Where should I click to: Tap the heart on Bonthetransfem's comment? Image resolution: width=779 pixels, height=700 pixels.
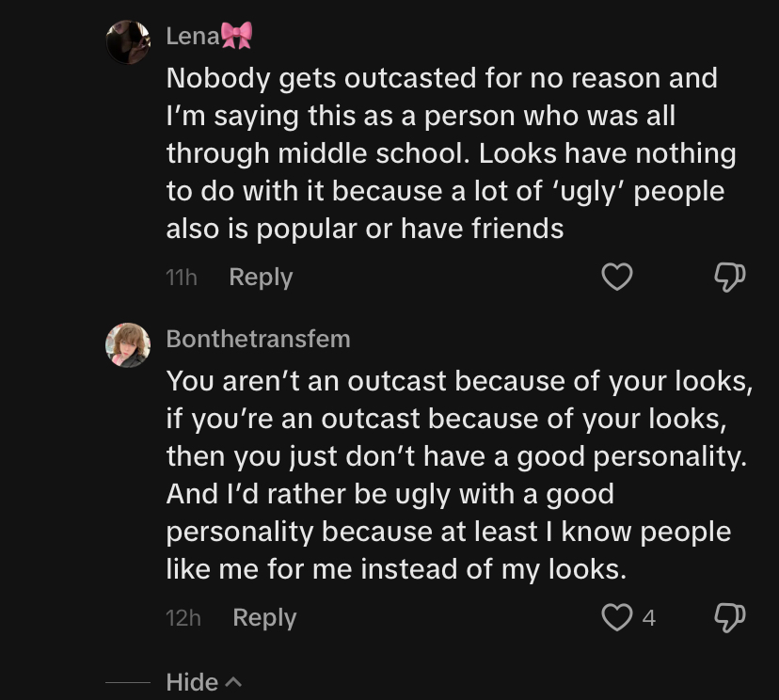pyautogui.click(x=616, y=617)
